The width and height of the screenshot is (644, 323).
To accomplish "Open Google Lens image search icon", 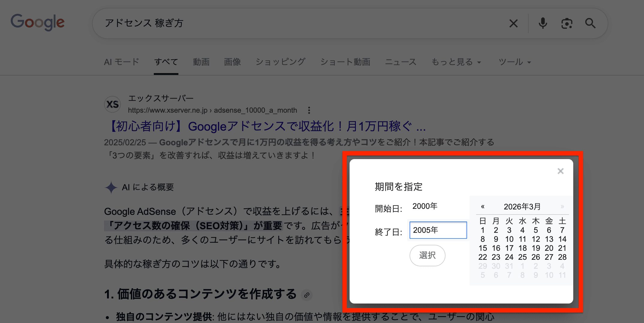I will (566, 23).
